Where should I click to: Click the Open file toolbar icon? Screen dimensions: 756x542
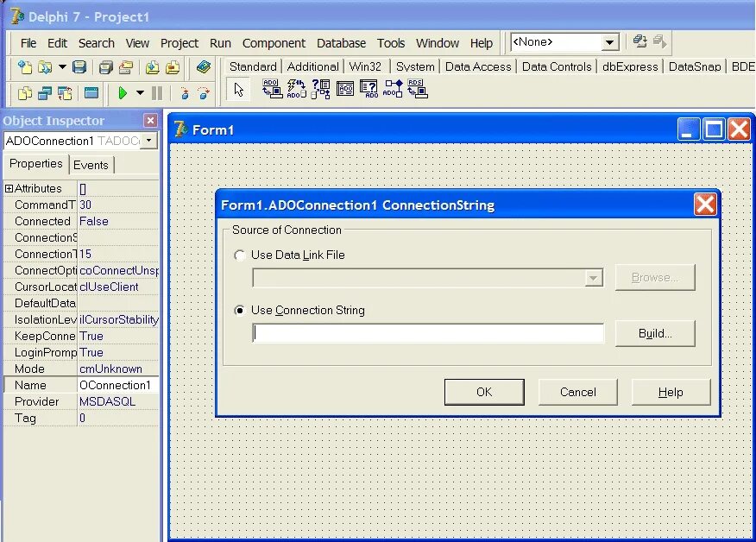click(45, 67)
